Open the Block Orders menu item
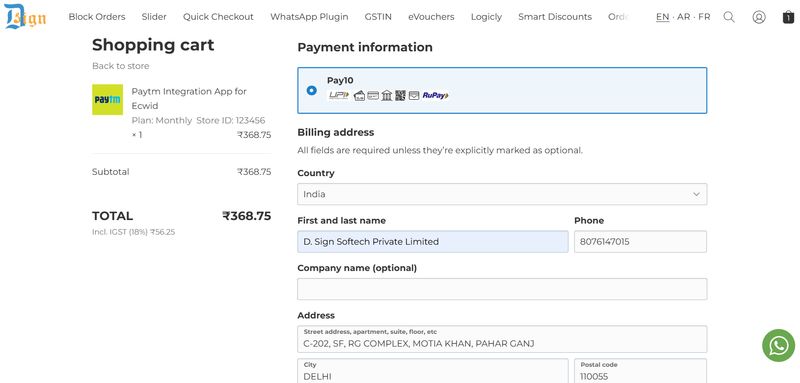Image resolution: width=800 pixels, height=383 pixels. [97, 17]
